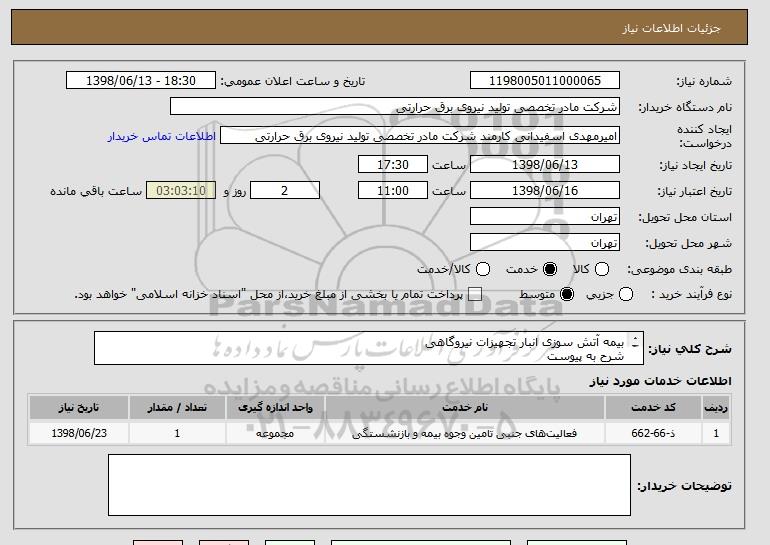770x545 pixels.
Task: Click the unit cell مجموعه
Action: (275, 433)
